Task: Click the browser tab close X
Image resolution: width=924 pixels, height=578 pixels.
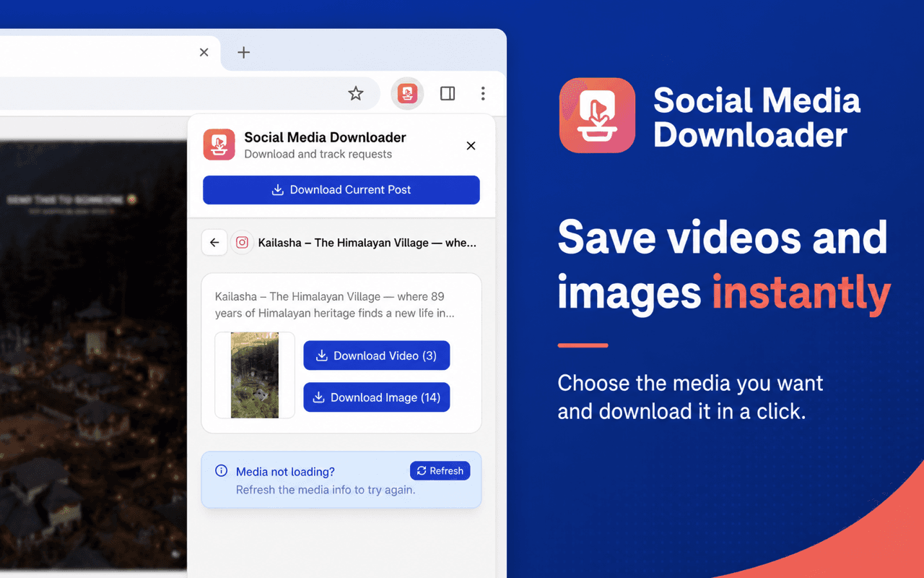Action: pos(204,52)
